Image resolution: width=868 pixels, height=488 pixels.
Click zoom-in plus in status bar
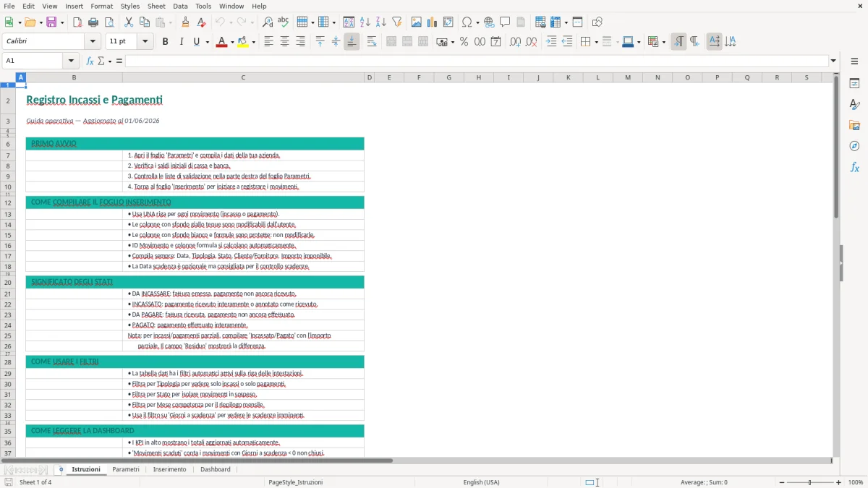click(839, 482)
